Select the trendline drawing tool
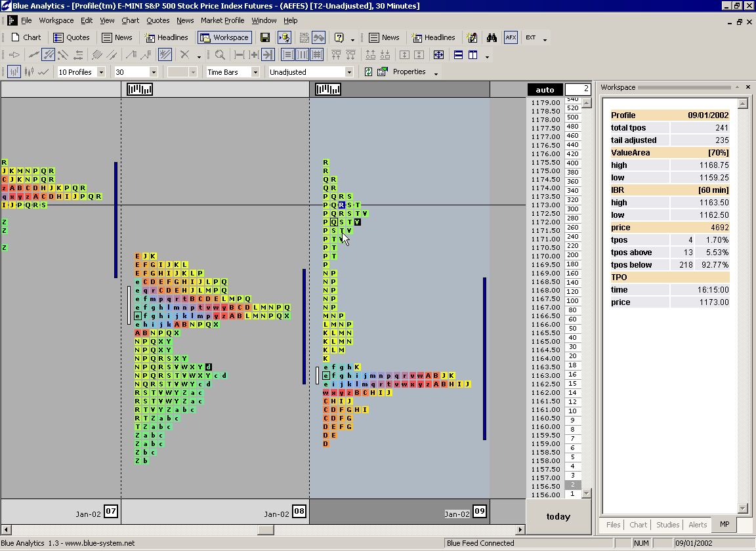Image resolution: width=756 pixels, height=551 pixels. (x=35, y=54)
